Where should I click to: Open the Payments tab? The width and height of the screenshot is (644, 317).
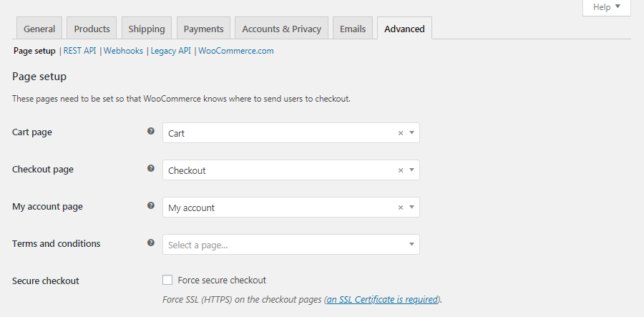203,29
